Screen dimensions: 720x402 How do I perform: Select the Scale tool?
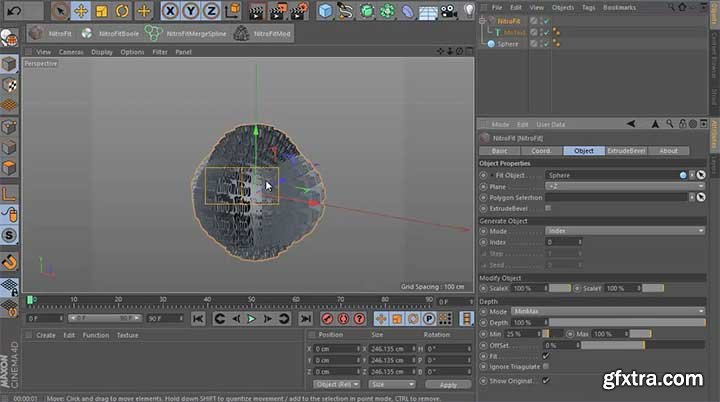point(102,12)
